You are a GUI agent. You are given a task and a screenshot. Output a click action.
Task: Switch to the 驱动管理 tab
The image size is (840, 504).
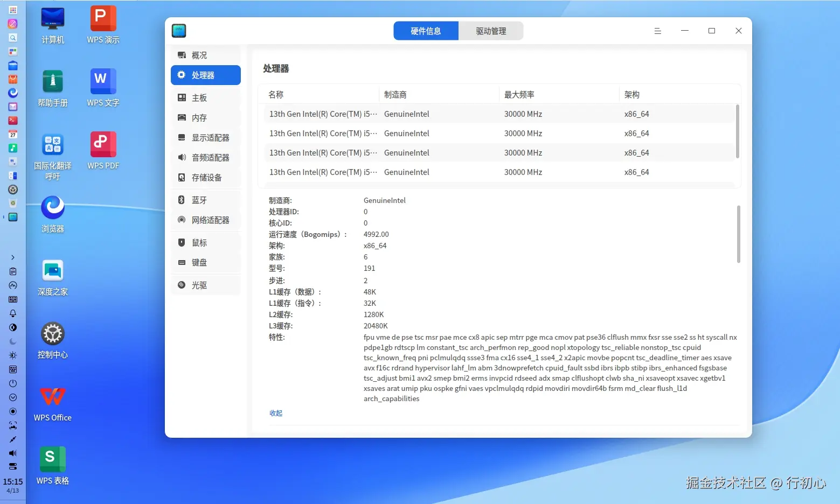[x=491, y=31]
